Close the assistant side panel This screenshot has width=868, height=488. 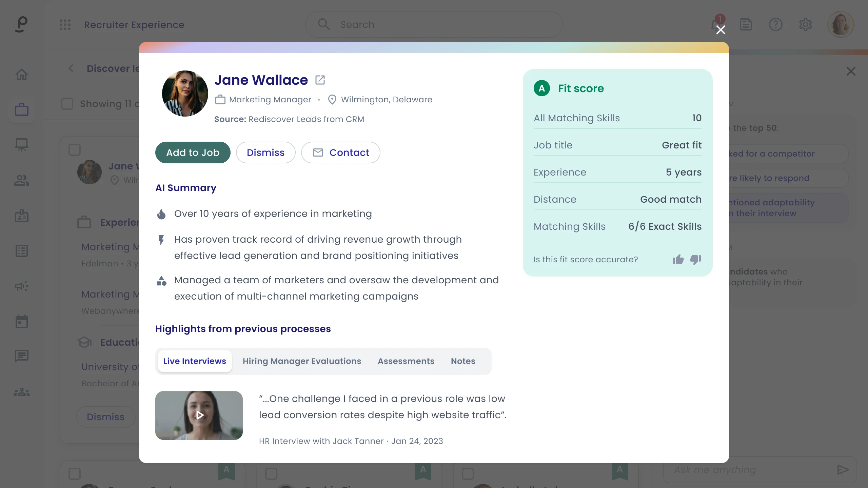pyautogui.click(x=851, y=71)
